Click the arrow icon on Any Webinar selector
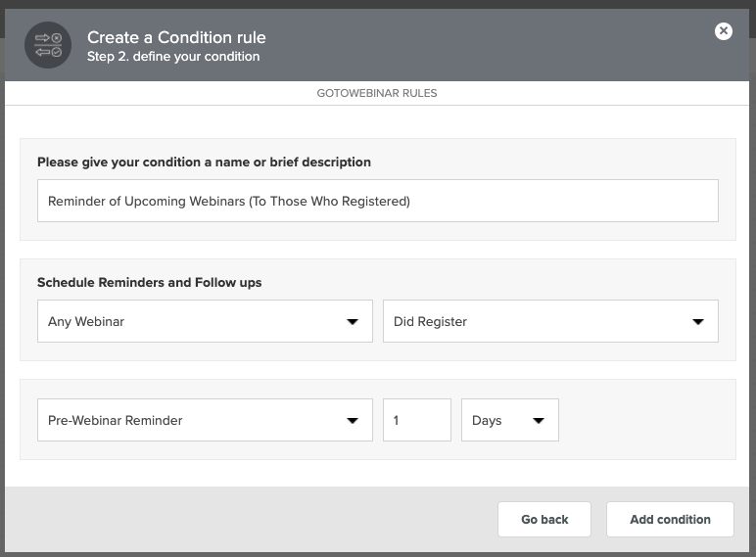The width and height of the screenshot is (756, 557). tap(353, 322)
